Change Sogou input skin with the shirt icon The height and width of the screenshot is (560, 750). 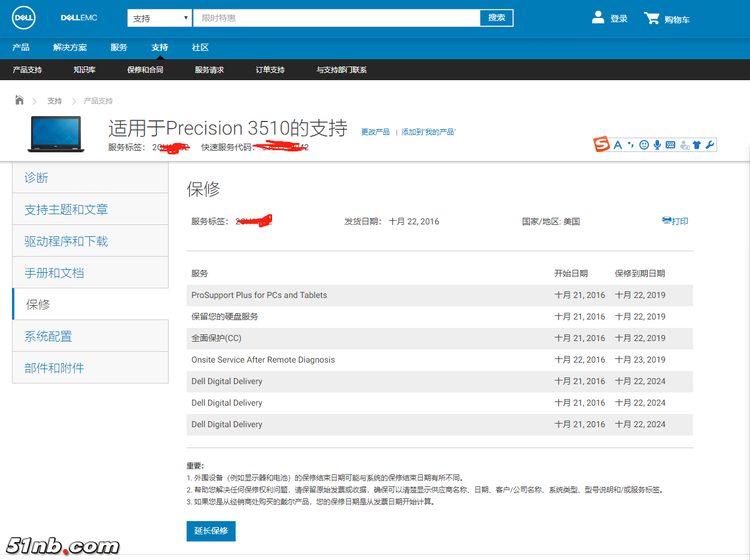[x=696, y=144]
